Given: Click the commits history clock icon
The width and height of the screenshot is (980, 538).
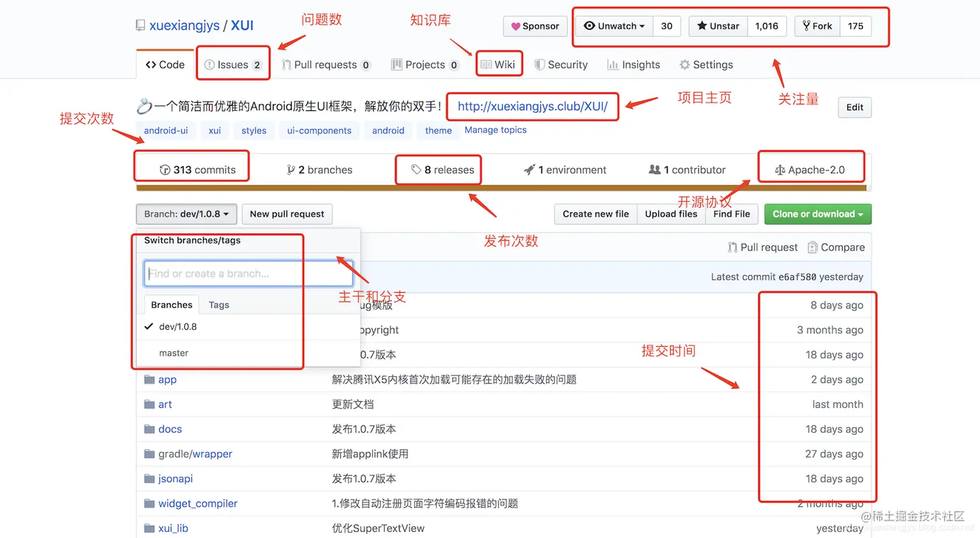Looking at the screenshot, I should 165,170.
